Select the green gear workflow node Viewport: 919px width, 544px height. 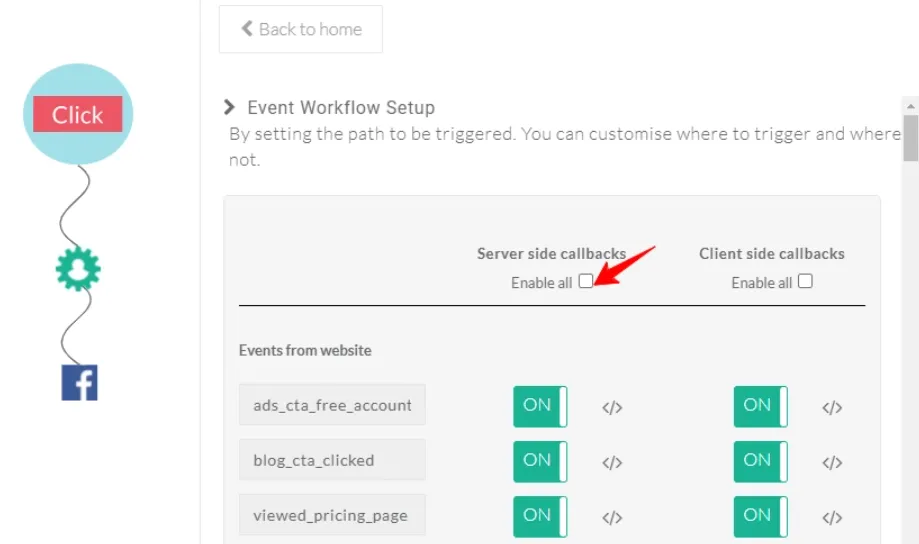(x=78, y=269)
